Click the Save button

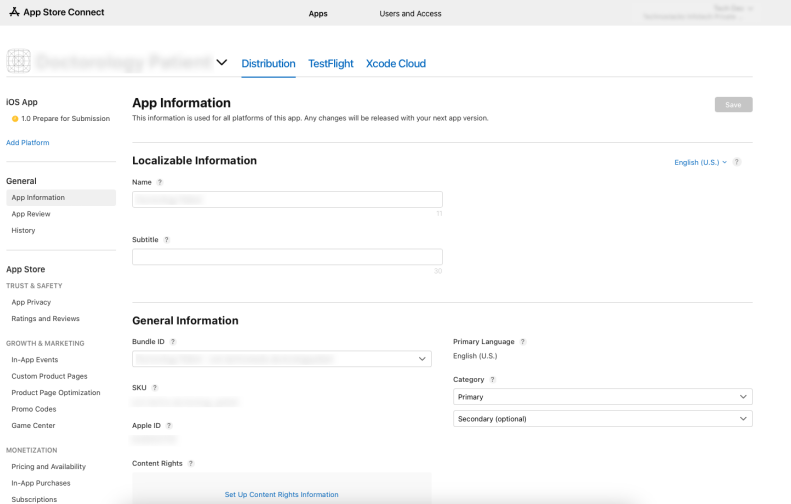click(733, 105)
